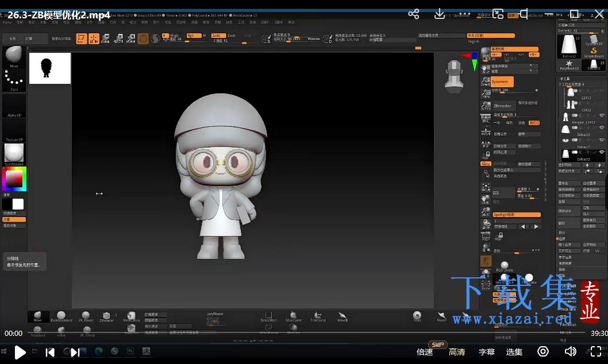Click the reference silhouette thumbnail
Viewport: 608px width, 364px height.
pos(50,68)
